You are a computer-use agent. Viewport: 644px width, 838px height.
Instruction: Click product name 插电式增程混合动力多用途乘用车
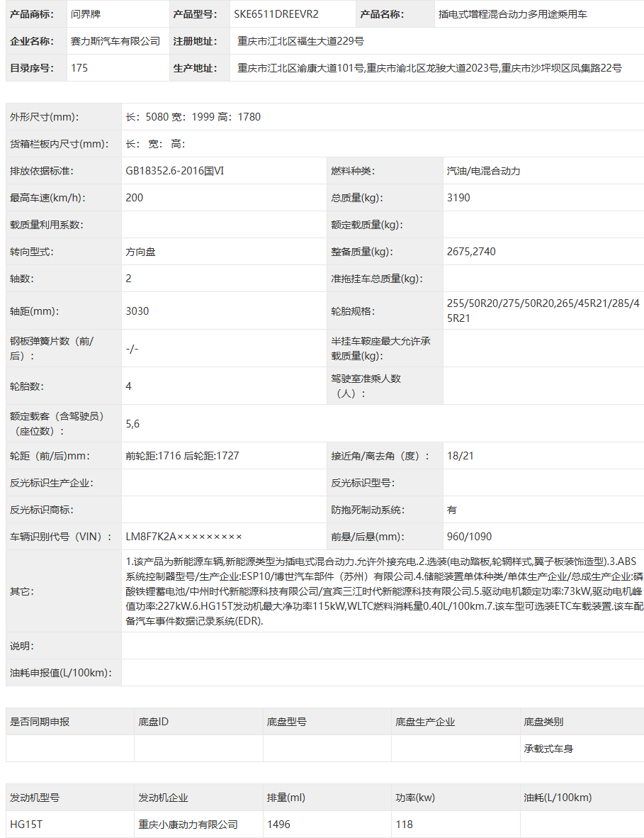(513, 14)
